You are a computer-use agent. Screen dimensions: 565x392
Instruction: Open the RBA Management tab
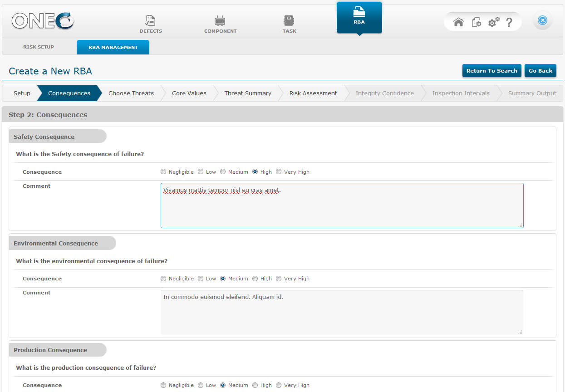pyautogui.click(x=113, y=47)
